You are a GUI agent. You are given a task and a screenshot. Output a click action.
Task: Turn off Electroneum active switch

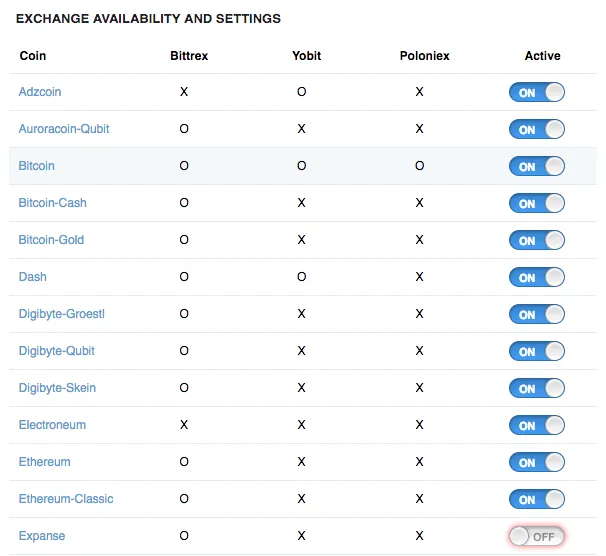(x=536, y=425)
